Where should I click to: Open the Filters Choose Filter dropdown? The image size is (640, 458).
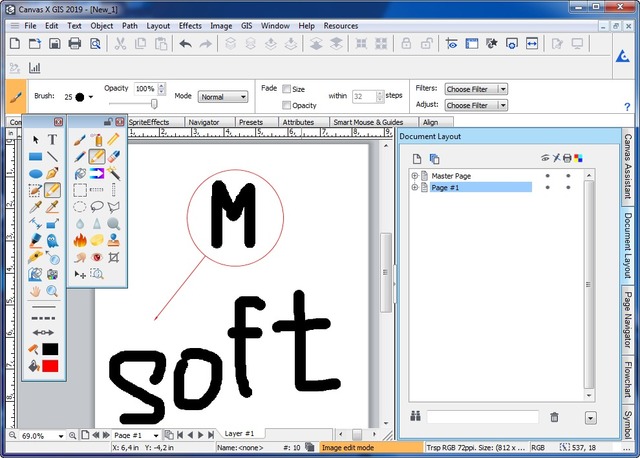(476, 89)
